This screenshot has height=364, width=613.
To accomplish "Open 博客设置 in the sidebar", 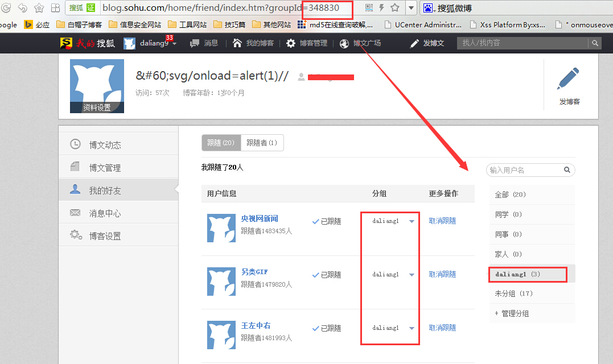I will tap(118, 235).
